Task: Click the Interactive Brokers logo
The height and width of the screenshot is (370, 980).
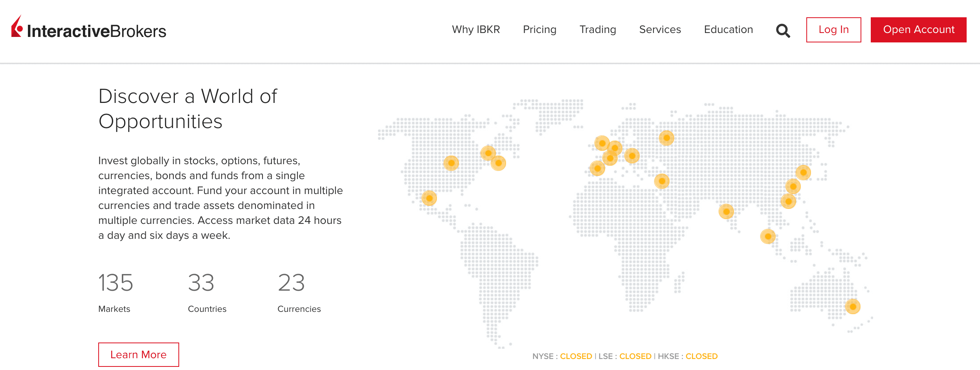Action: (88, 30)
